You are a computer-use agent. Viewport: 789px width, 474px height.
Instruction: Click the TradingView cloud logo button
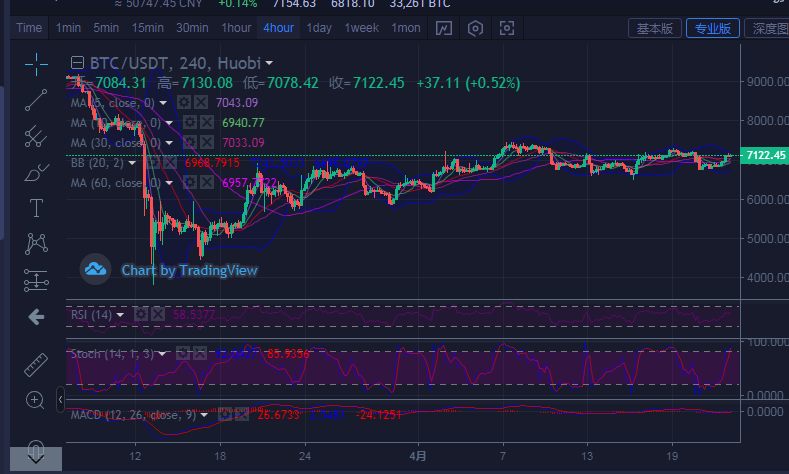(96, 270)
